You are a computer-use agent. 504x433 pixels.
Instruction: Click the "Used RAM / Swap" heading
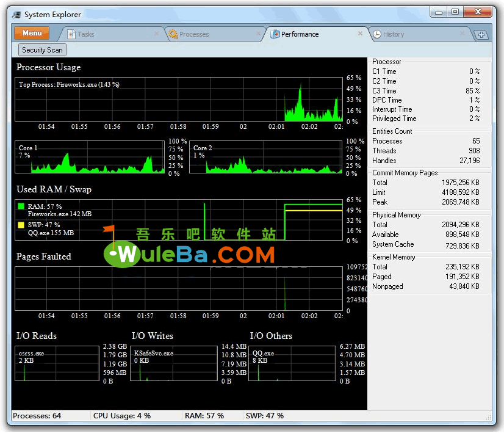pos(54,189)
